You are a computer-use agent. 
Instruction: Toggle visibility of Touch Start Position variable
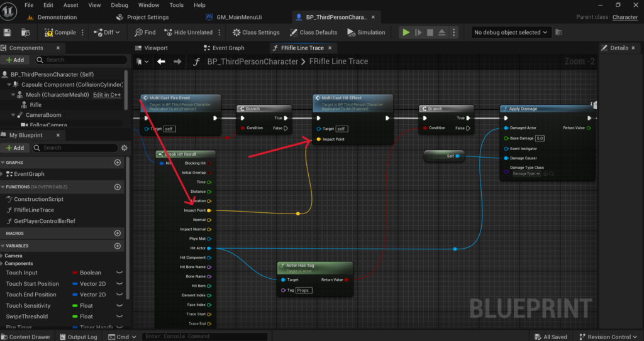(119, 284)
